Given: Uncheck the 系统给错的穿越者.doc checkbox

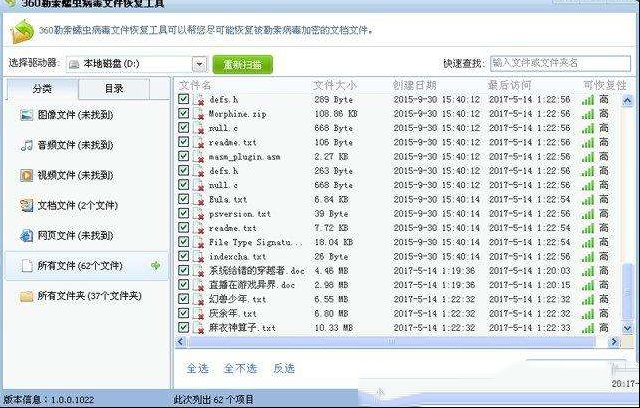Looking at the screenshot, I should [x=183, y=270].
